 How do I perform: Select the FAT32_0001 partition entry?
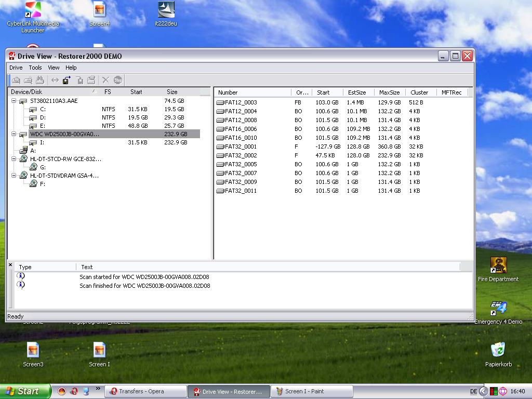coord(241,147)
